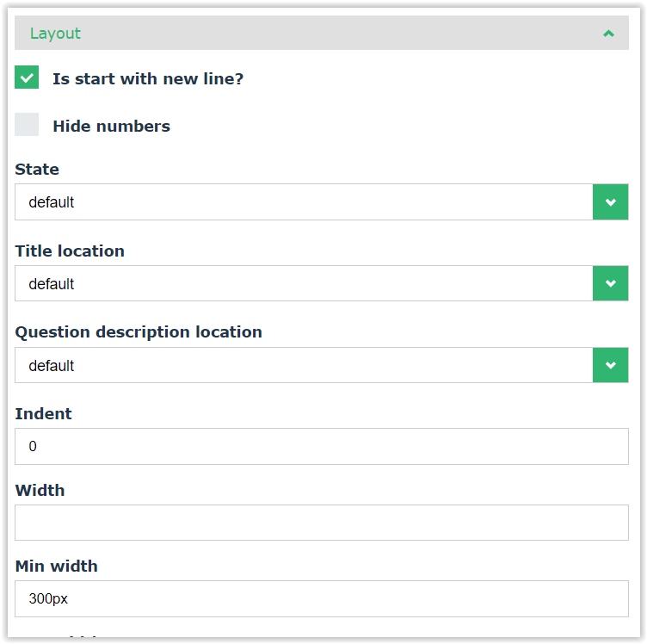Collapse the Layout section using the chevron icon
The height and width of the screenshot is (644, 647).
[608, 34]
